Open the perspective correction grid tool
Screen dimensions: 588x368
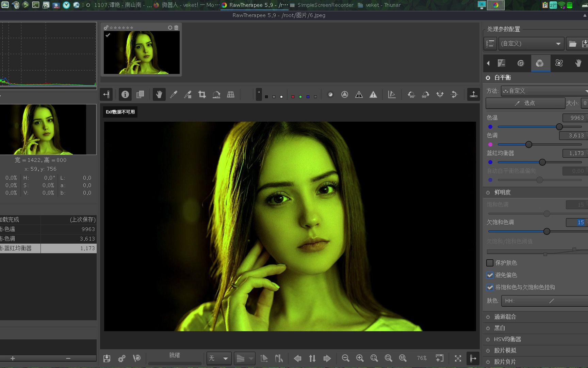pyautogui.click(x=231, y=94)
